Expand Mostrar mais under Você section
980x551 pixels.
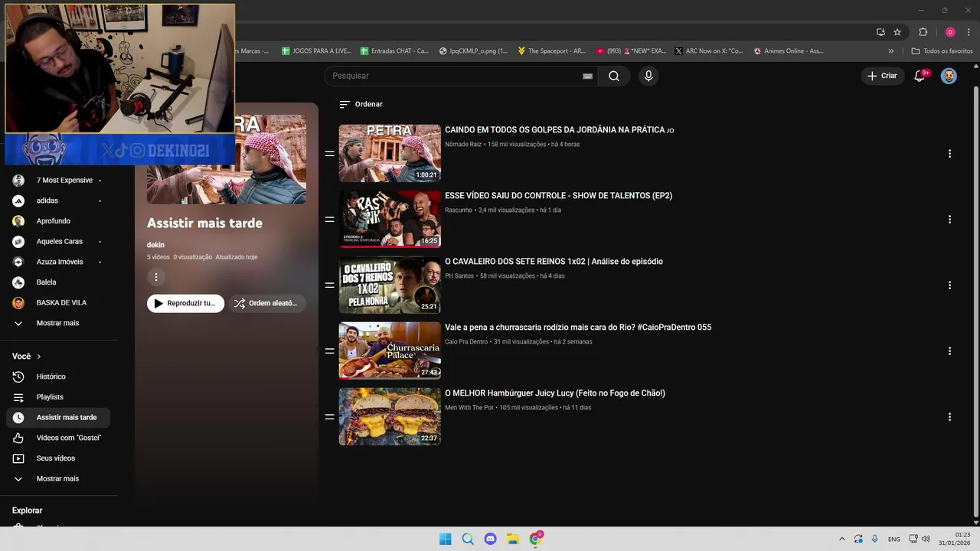tap(58, 479)
